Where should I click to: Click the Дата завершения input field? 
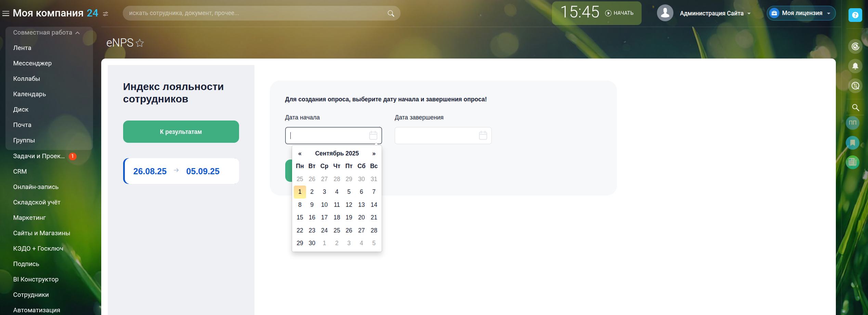[436, 136]
